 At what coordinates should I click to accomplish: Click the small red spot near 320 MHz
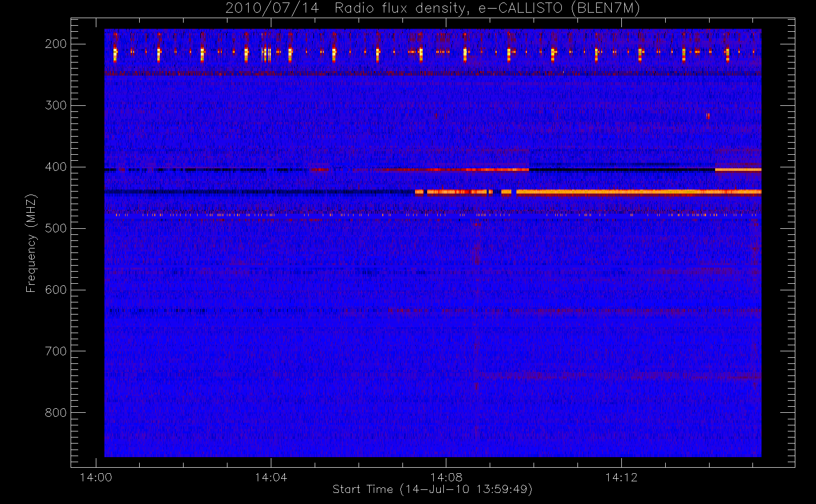coord(708,115)
